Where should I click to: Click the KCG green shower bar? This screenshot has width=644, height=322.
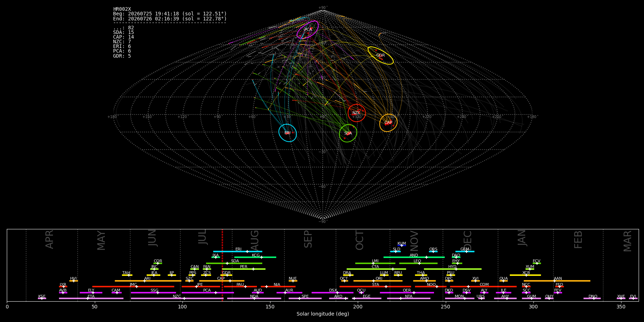tap(255, 257)
